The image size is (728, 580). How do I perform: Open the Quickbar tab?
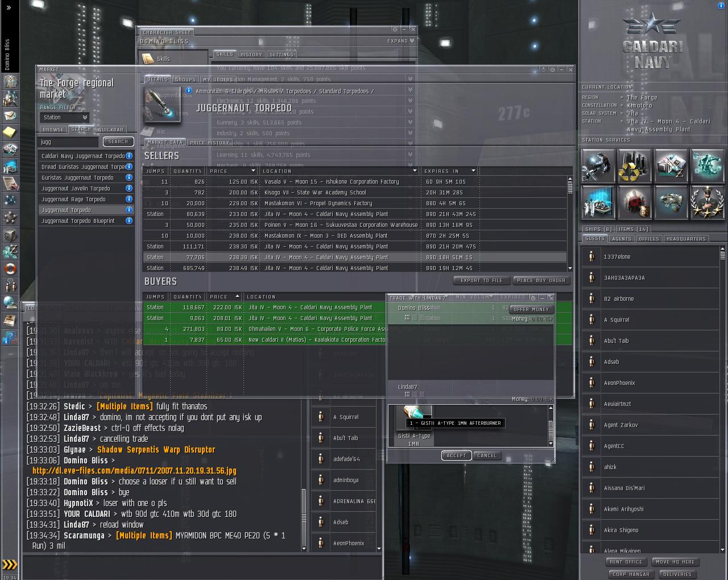pos(110,130)
